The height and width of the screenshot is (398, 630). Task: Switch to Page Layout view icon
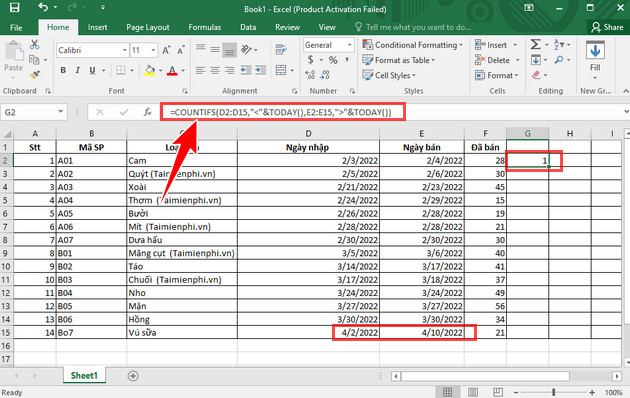coord(473,392)
